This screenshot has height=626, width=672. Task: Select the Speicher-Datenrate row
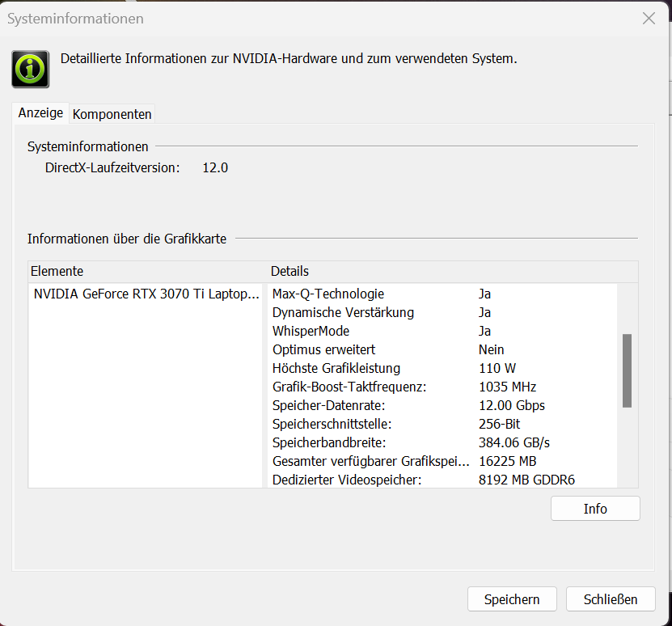442,405
